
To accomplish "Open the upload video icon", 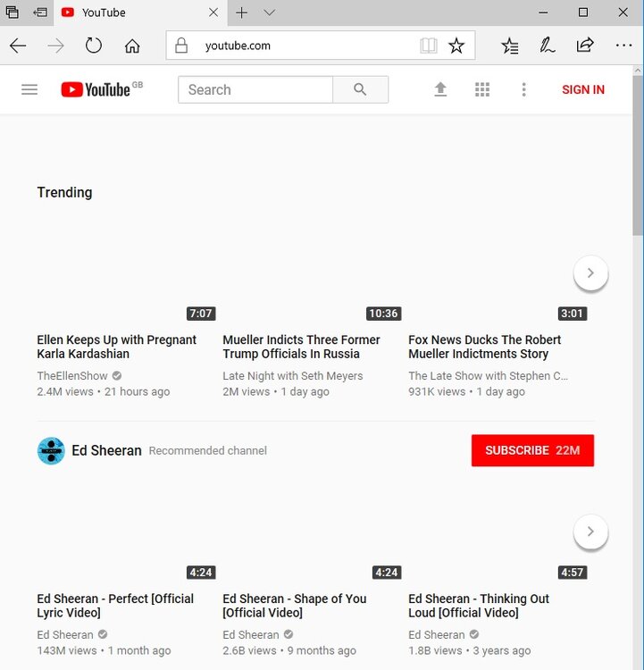I will point(440,89).
